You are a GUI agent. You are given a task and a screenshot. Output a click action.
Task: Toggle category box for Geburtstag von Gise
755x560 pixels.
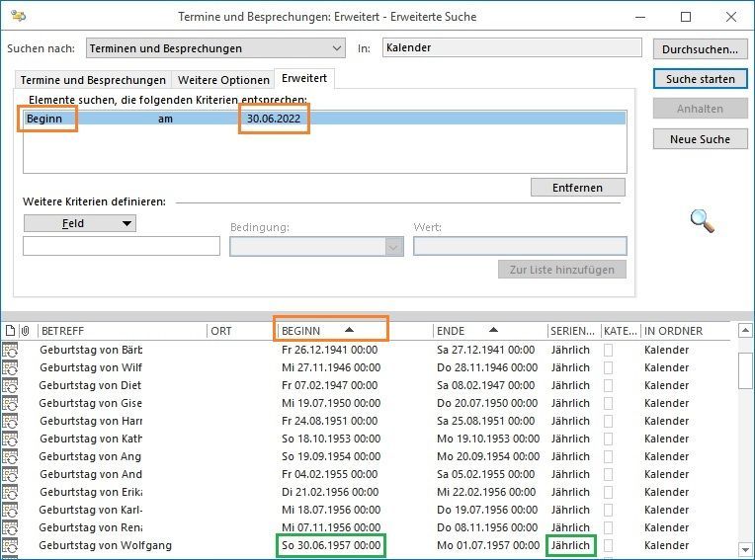[x=608, y=403]
